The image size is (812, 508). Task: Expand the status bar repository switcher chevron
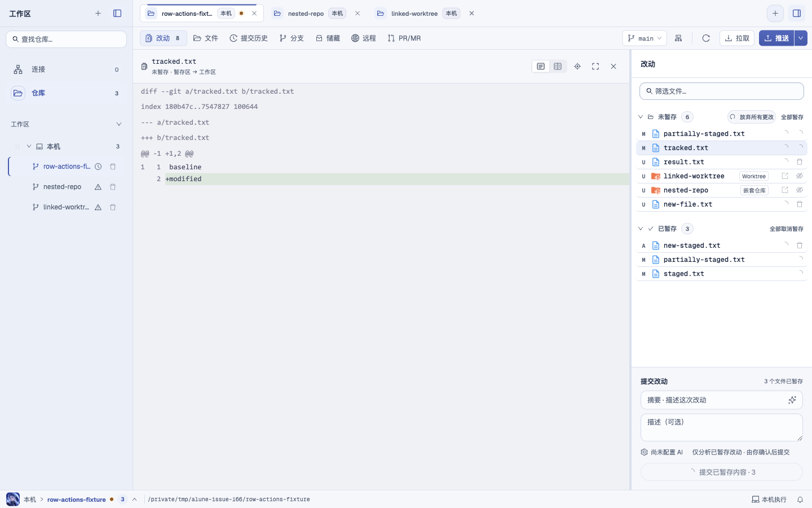click(x=134, y=500)
